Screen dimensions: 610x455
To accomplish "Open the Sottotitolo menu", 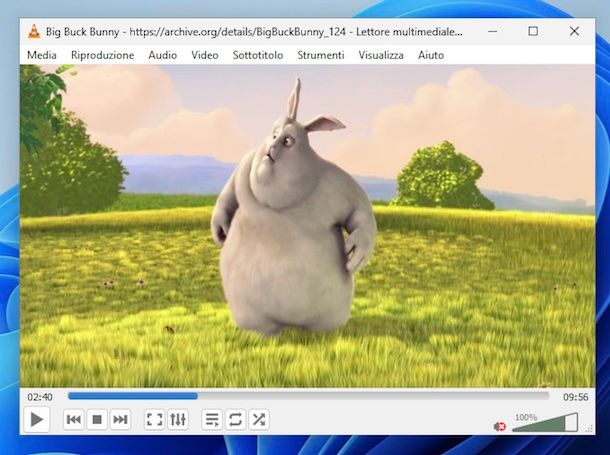I will [258, 55].
